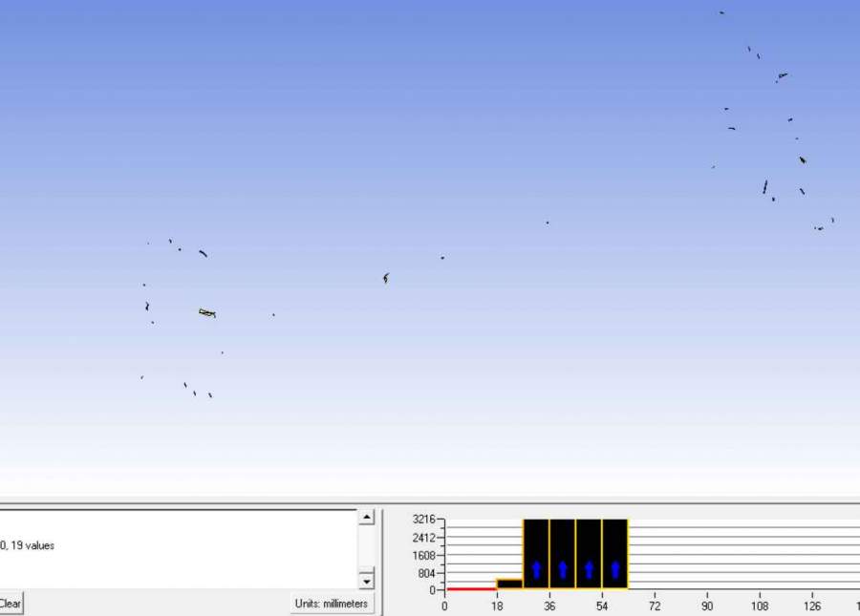This screenshot has width=860, height=616.
Task: Click the red histogram segment from 0 to 18
Action: point(472,589)
